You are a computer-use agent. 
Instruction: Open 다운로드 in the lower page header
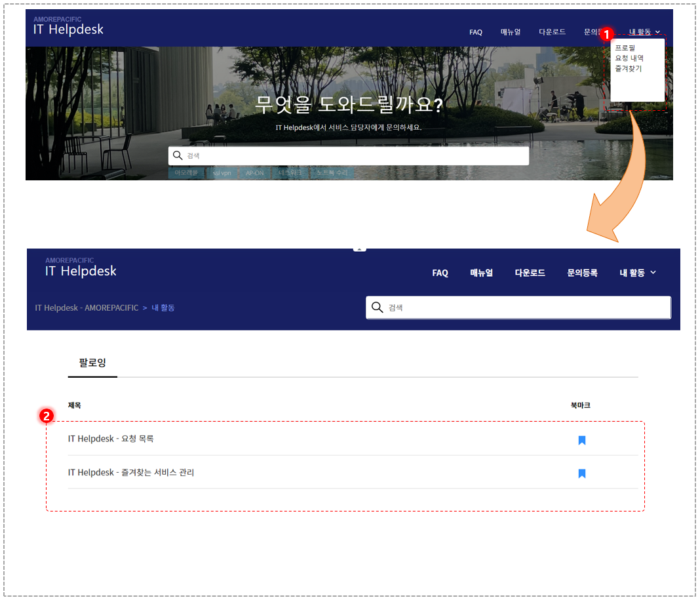tap(530, 273)
